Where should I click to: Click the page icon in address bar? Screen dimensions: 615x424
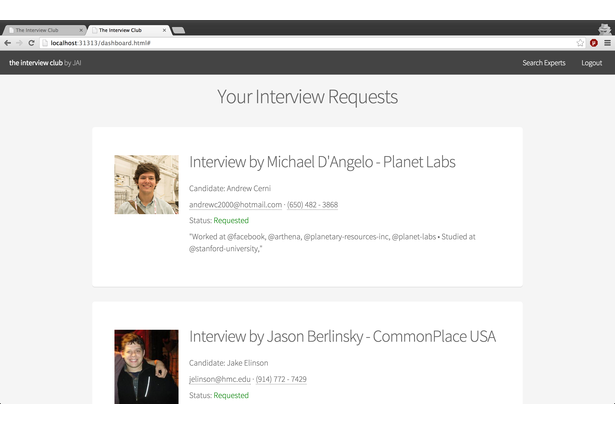coord(45,43)
